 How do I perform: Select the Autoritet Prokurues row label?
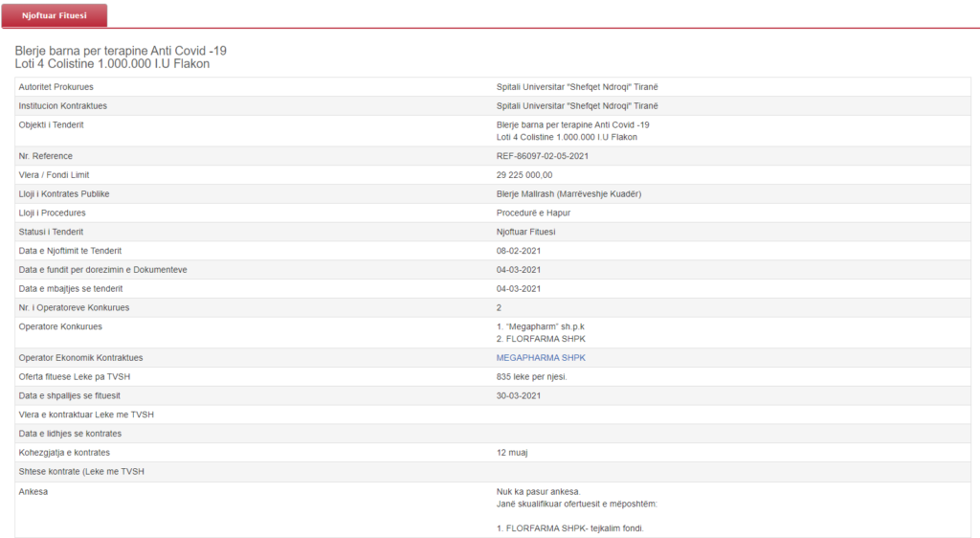tap(62, 87)
